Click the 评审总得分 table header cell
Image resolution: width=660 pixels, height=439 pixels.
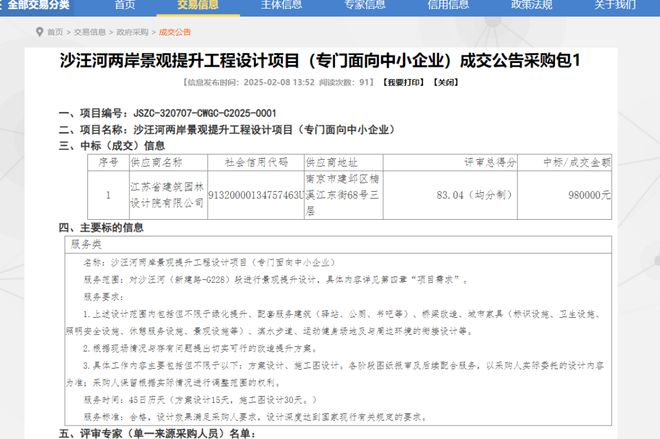(450, 162)
